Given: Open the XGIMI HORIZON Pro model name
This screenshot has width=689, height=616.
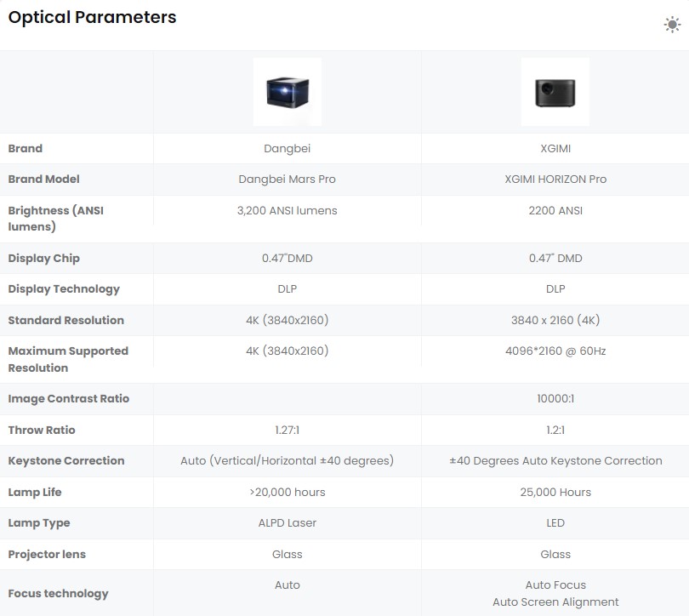Looking at the screenshot, I should click(555, 180).
